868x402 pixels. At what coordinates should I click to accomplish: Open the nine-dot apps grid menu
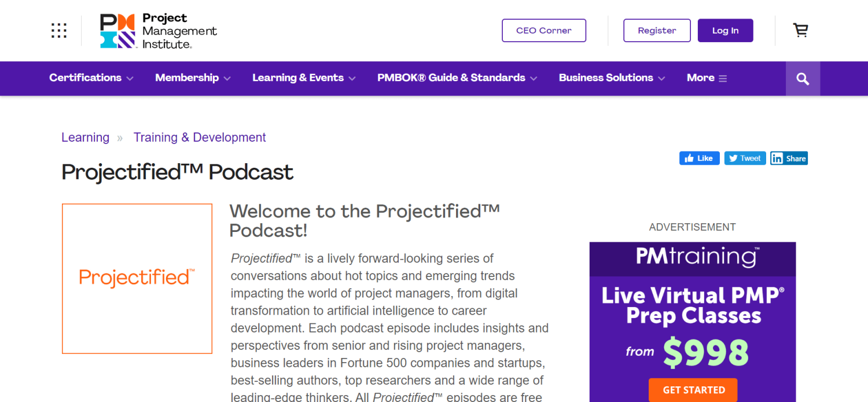pyautogui.click(x=59, y=31)
